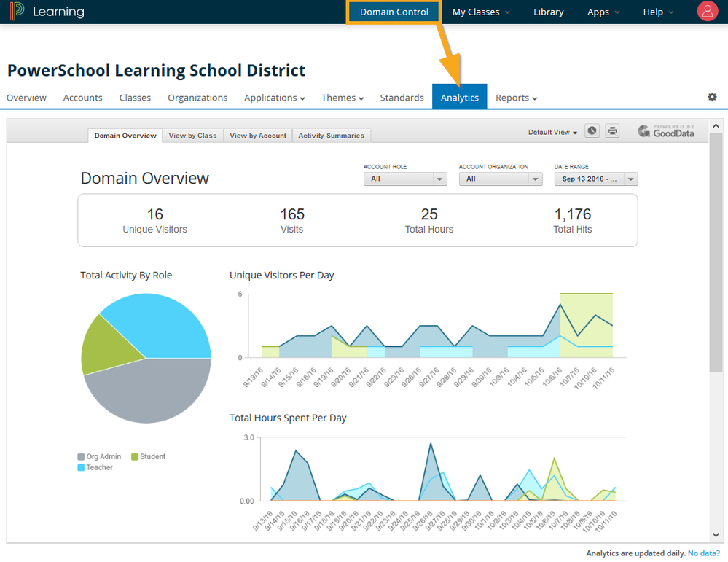The width and height of the screenshot is (728, 562).
Task: Click the Total Hours Spent Per Day heading
Action: [x=288, y=418]
